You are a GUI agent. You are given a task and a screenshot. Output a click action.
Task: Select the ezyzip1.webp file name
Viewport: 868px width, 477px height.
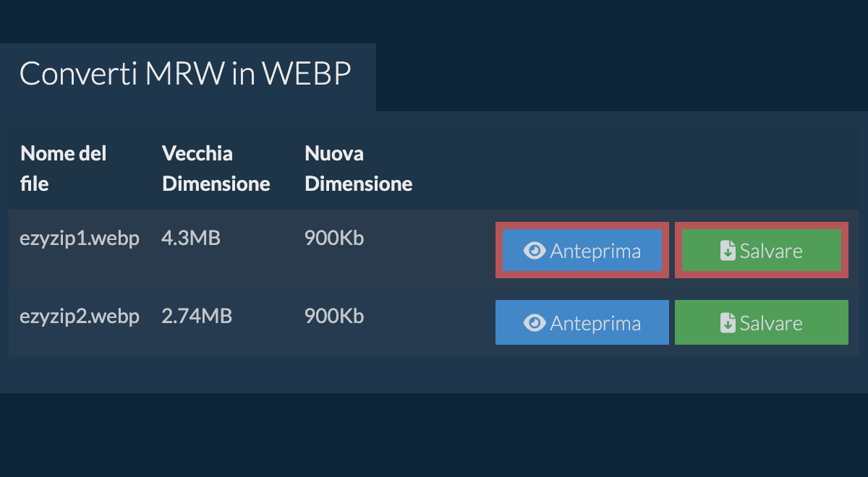(x=80, y=238)
